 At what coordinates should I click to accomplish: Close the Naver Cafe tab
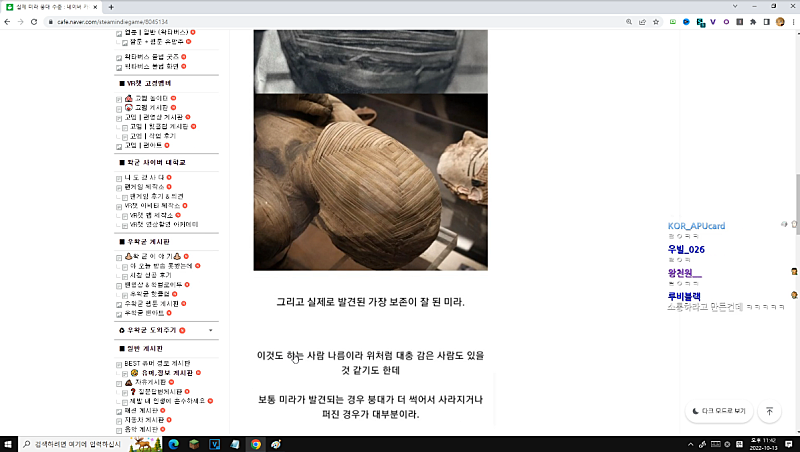click(95, 7)
